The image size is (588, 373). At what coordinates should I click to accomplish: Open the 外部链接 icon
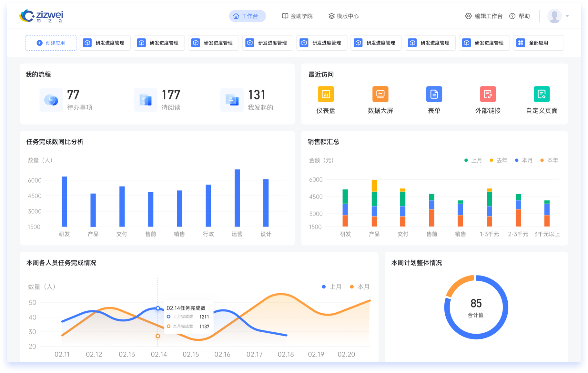pos(488,94)
